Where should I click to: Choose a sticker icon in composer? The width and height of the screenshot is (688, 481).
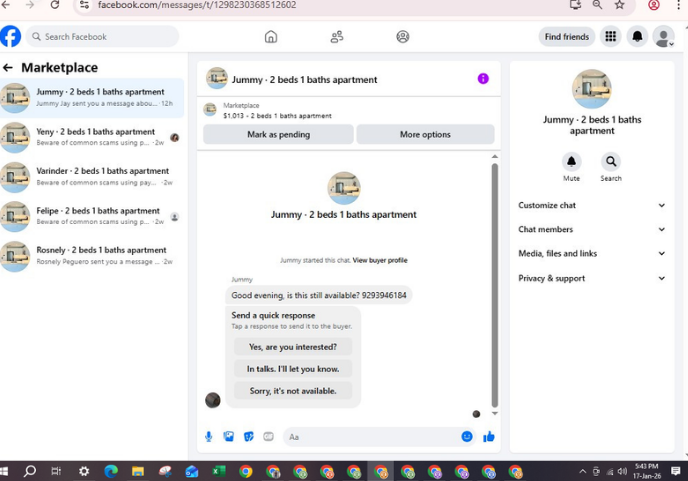pos(249,437)
